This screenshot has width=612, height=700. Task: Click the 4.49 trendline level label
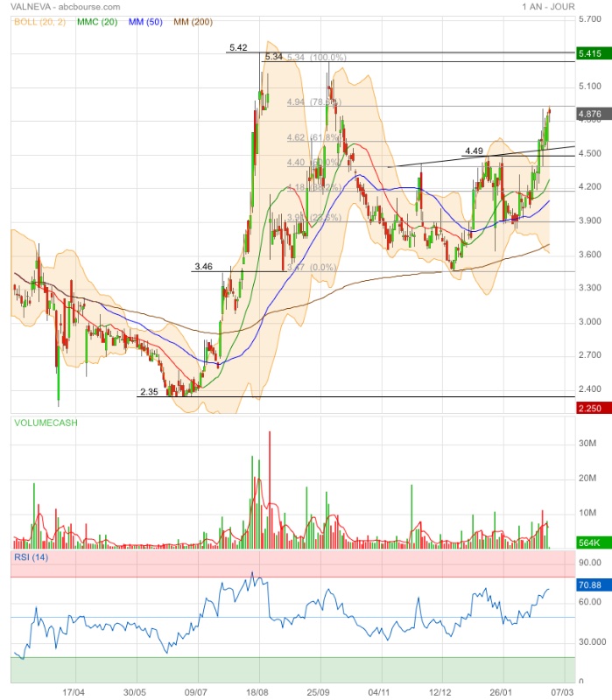[474, 150]
